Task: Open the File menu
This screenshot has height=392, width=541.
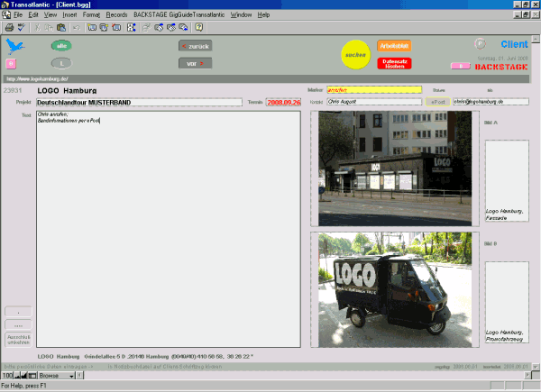Action: pyautogui.click(x=18, y=14)
